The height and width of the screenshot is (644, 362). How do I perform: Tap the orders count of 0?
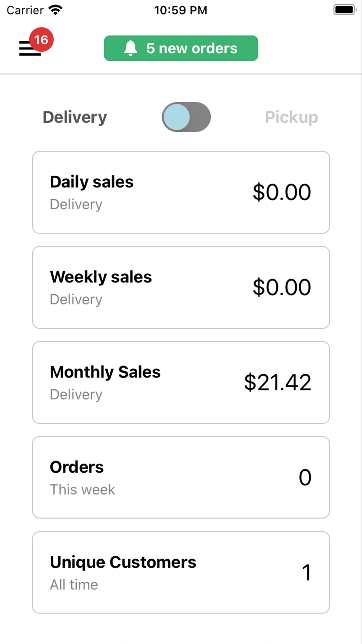(305, 477)
